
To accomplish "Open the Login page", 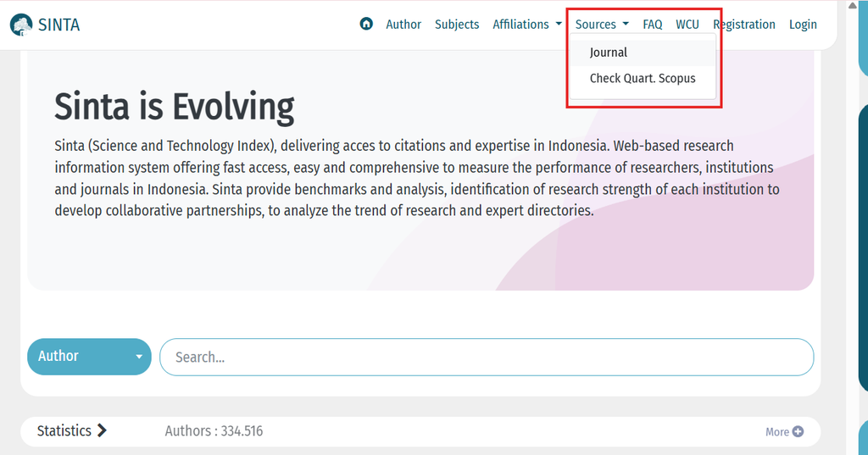I will 803,25.
